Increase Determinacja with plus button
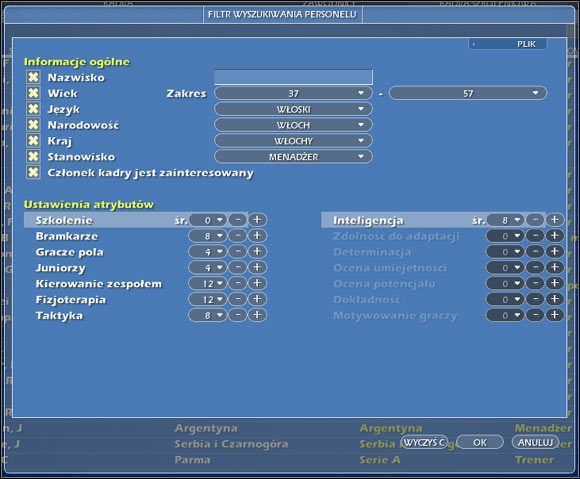Image resolution: width=580 pixels, height=479 pixels. point(554,252)
